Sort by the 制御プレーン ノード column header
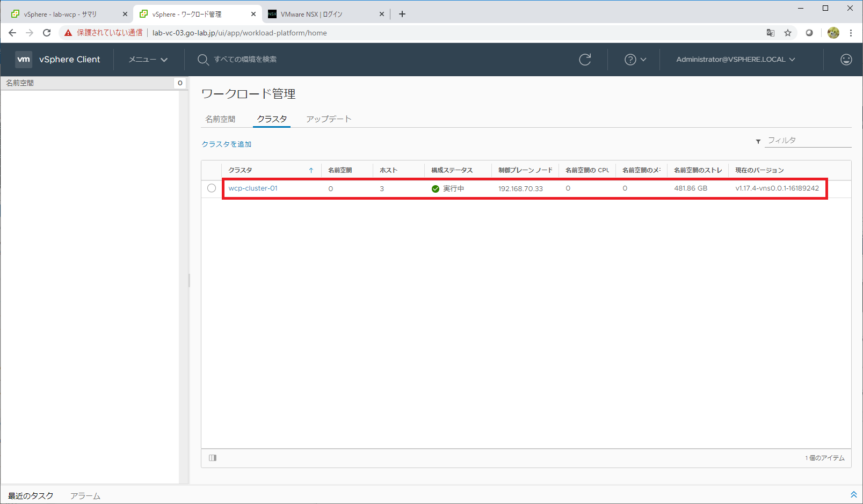Screen dimensions: 863x504 [x=525, y=170]
